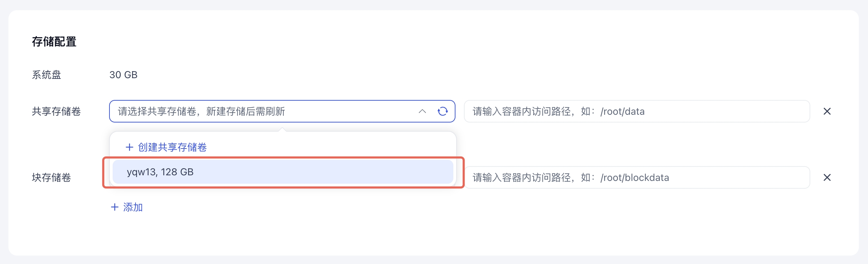
Task: Collapse the shared volume dropdown chevron
Action: [x=422, y=111]
